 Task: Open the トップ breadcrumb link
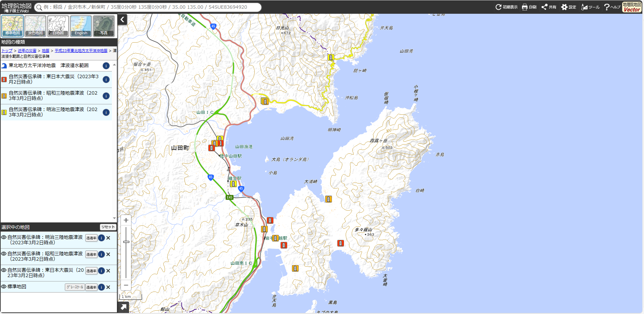pos(7,51)
